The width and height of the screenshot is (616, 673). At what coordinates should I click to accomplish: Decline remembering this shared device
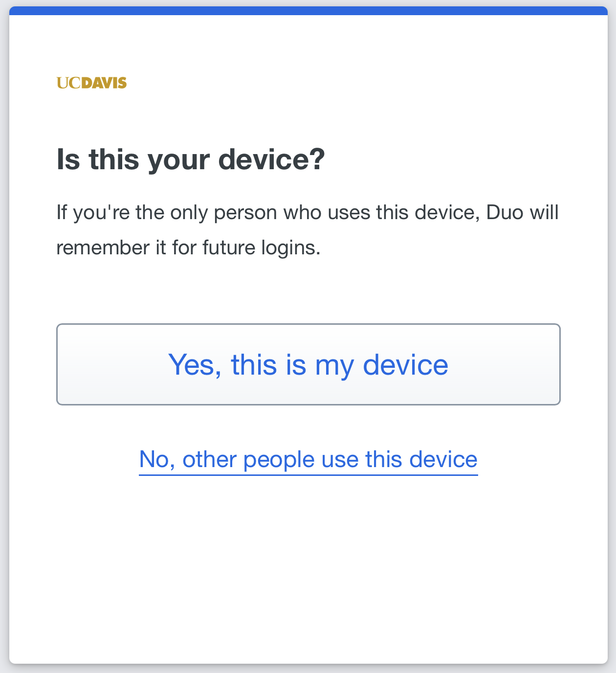click(308, 459)
